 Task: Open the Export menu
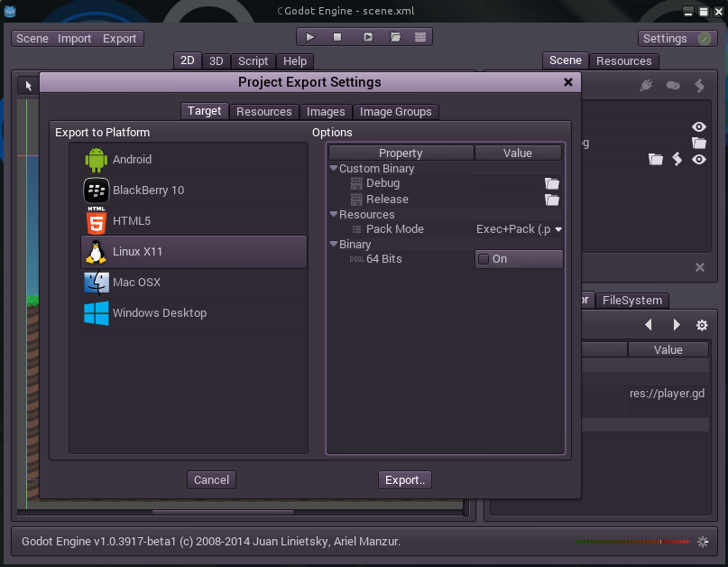tap(119, 39)
